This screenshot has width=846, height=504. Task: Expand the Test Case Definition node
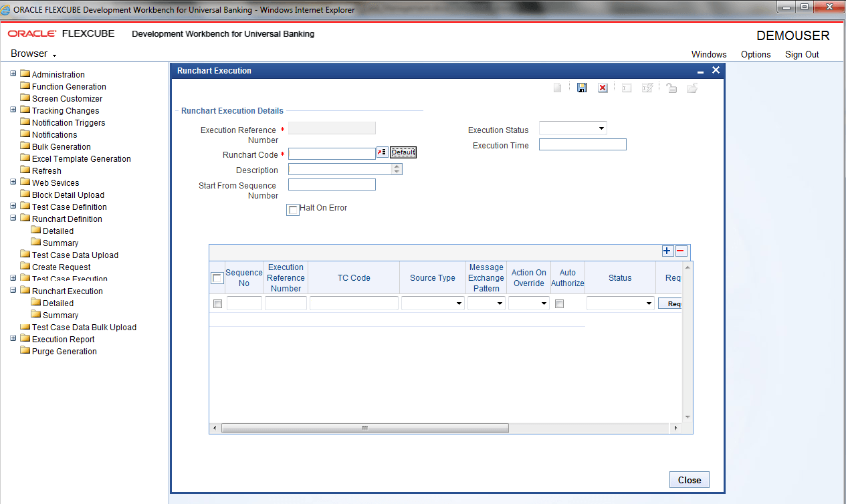pos(13,206)
